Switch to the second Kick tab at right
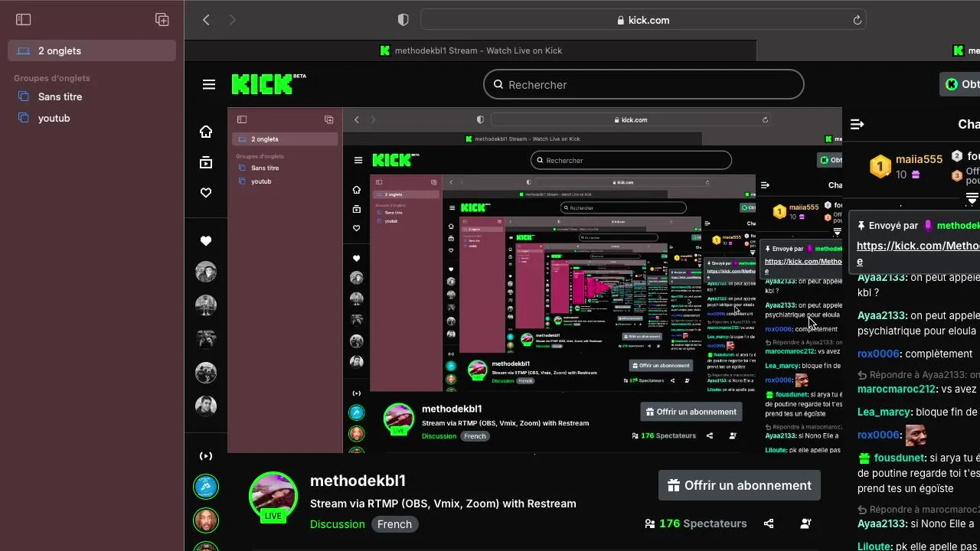This screenshot has width=980, height=551. tap(965, 51)
